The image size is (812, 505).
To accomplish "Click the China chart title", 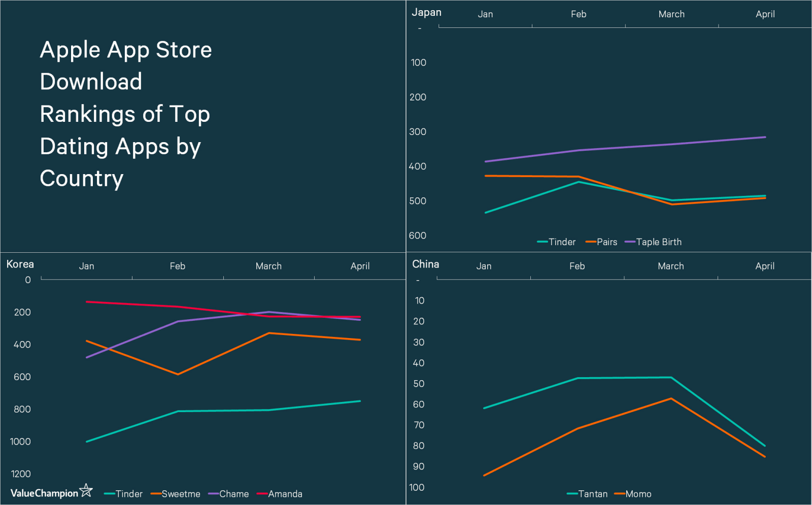I will click(x=425, y=264).
